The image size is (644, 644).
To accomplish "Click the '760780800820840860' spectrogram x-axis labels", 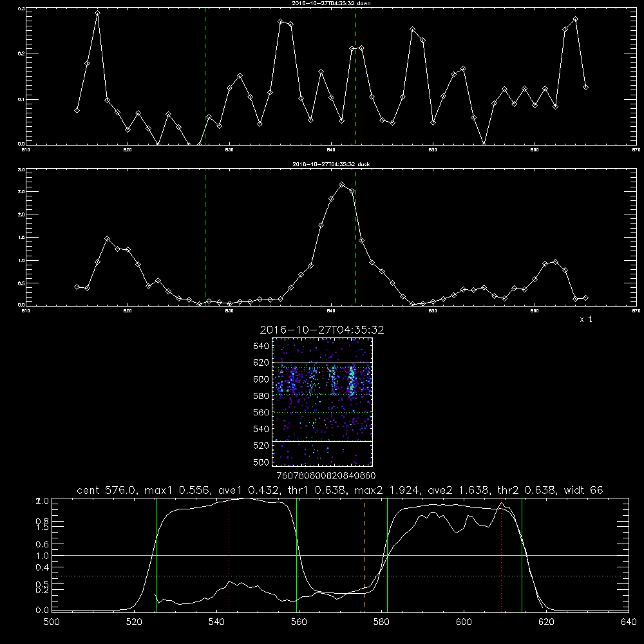I will [327, 476].
